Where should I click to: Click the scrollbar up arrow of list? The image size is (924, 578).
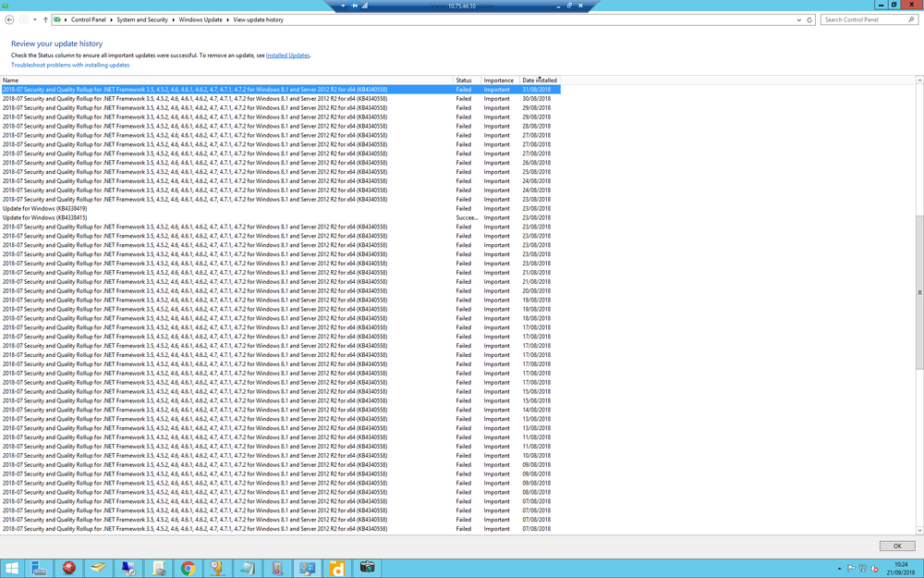coord(919,80)
